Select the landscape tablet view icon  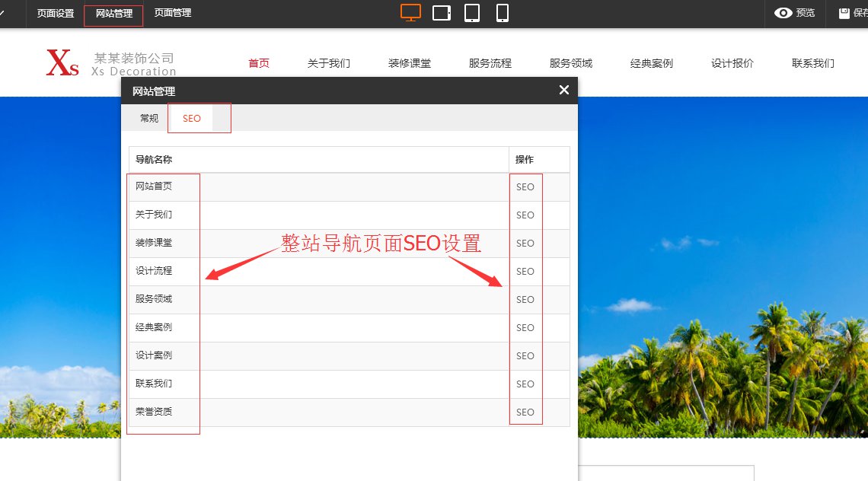tap(442, 13)
